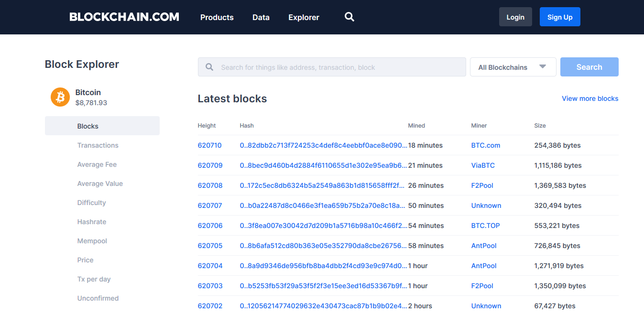Open block height 620702

(210, 306)
